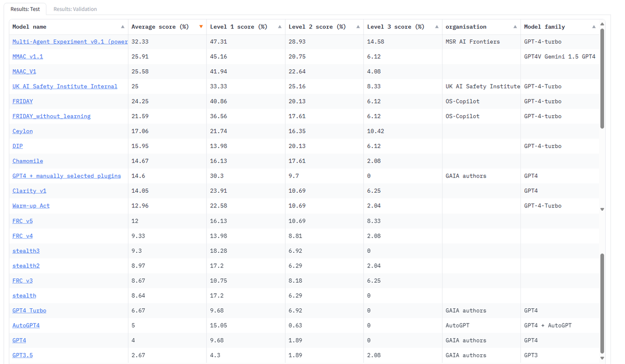Screen dimensions: 625x364
Task: Follow the GPT3.5 link
Action: (x=23, y=355)
